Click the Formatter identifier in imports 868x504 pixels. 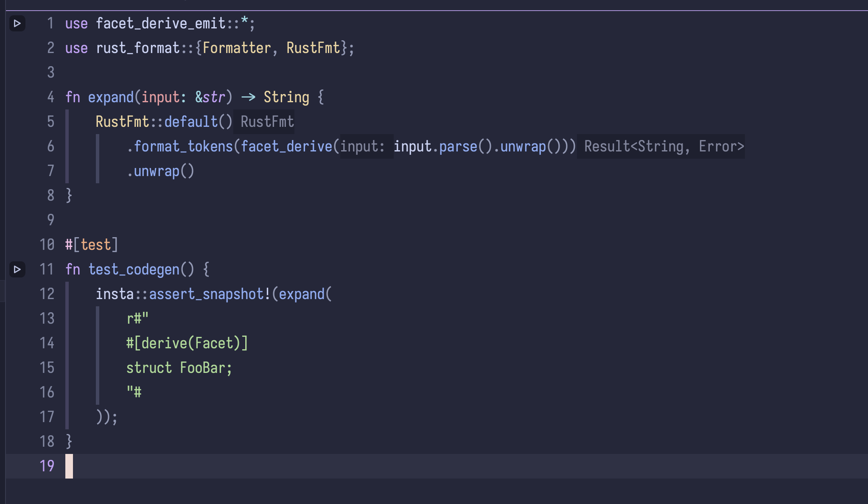[x=237, y=48]
